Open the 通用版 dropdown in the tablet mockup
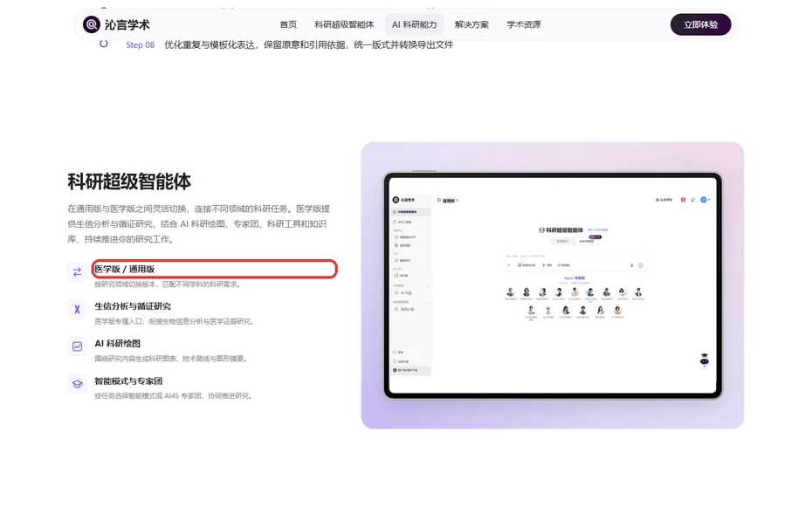The image size is (812, 507). tap(449, 200)
